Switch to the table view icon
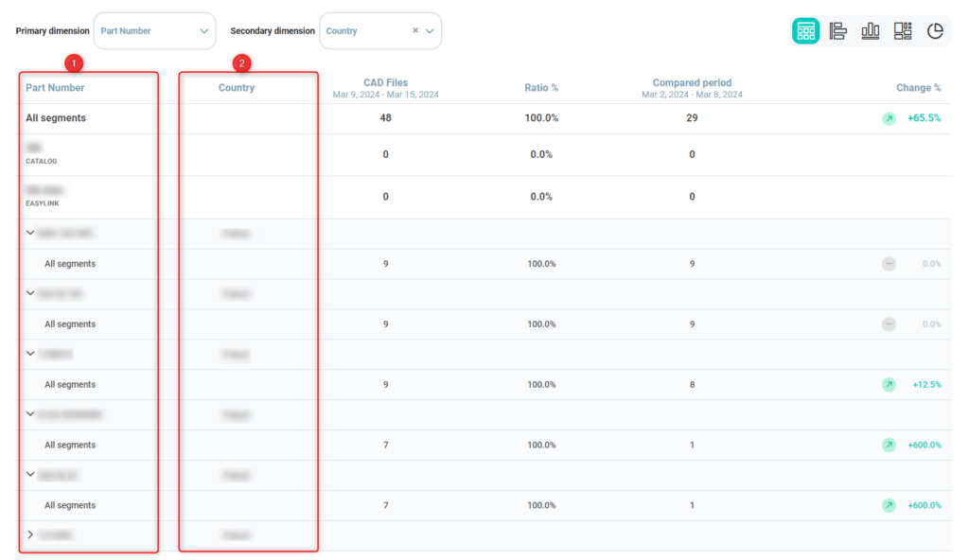The width and height of the screenshot is (969, 560). click(x=805, y=31)
